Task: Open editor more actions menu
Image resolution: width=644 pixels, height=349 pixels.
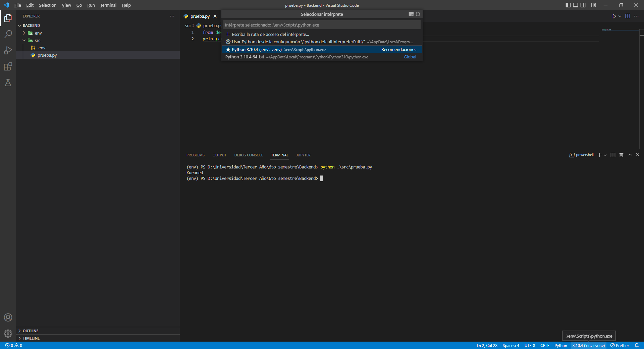Action: point(636,16)
